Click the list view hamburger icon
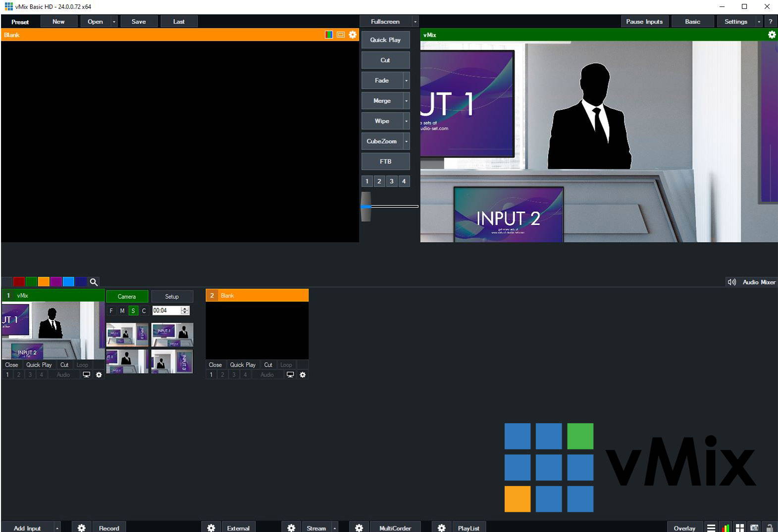 (711, 528)
